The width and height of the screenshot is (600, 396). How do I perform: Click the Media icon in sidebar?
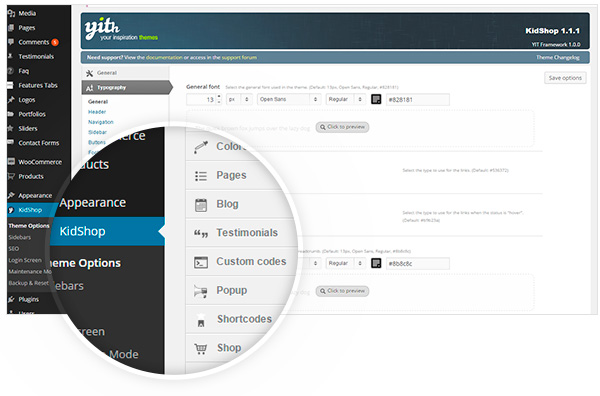(11, 13)
